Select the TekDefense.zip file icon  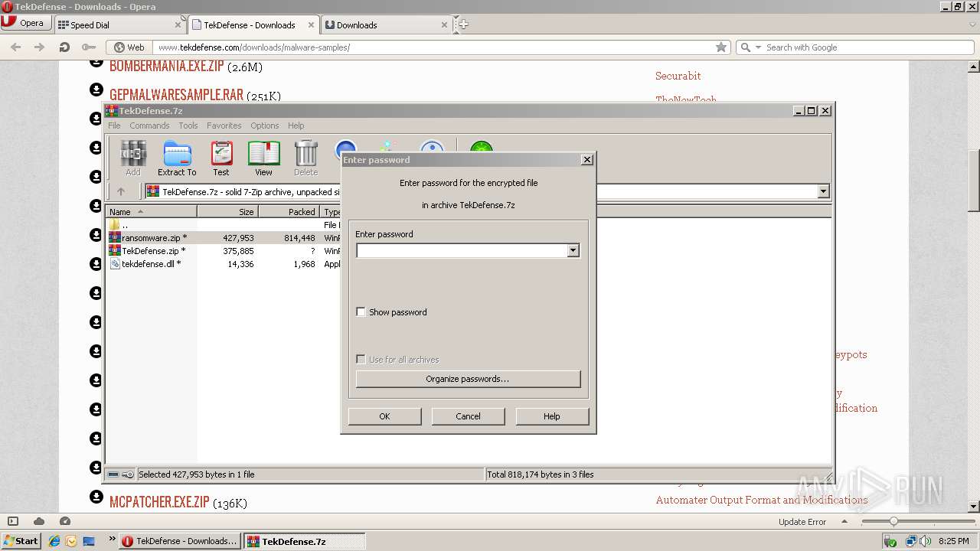click(x=115, y=251)
